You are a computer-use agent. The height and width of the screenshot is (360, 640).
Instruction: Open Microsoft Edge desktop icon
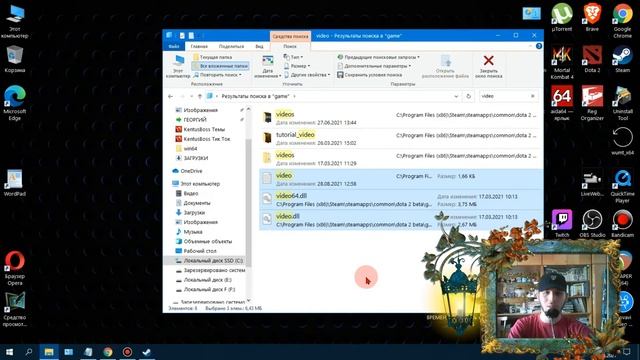(15, 103)
